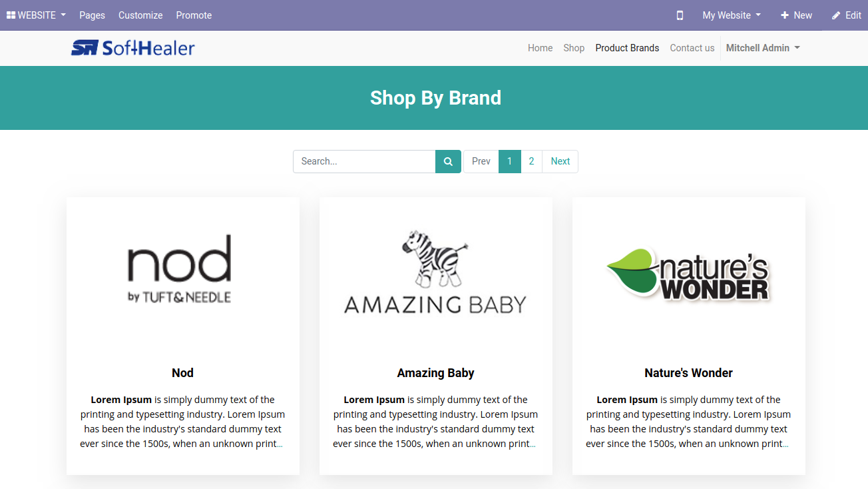Image resolution: width=868 pixels, height=489 pixels.
Task: Open the Nature's Wonder brand logo
Action: pyautogui.click(x=688, y=272)
